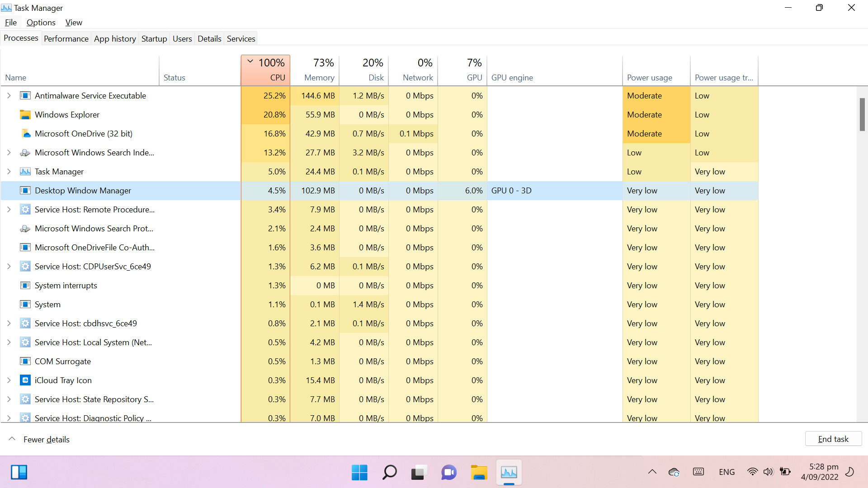Expand the Antimalware Service Executable process
The height and width of the screenshot is (488, 868).
pos(9,96)
